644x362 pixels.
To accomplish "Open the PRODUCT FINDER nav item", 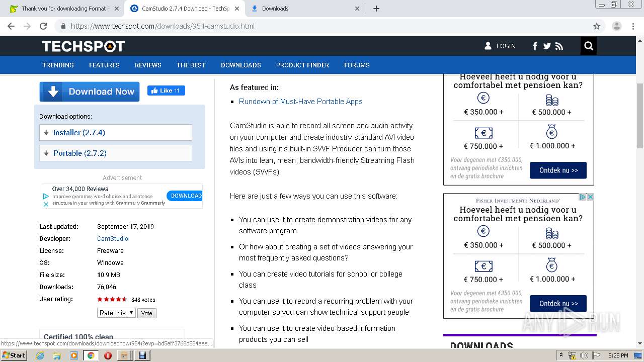I will 302,65.
